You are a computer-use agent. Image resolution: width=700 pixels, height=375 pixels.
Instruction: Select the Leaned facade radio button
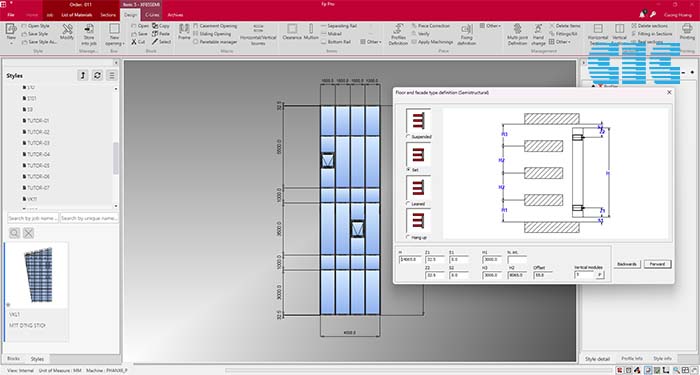tap(408, 204)
